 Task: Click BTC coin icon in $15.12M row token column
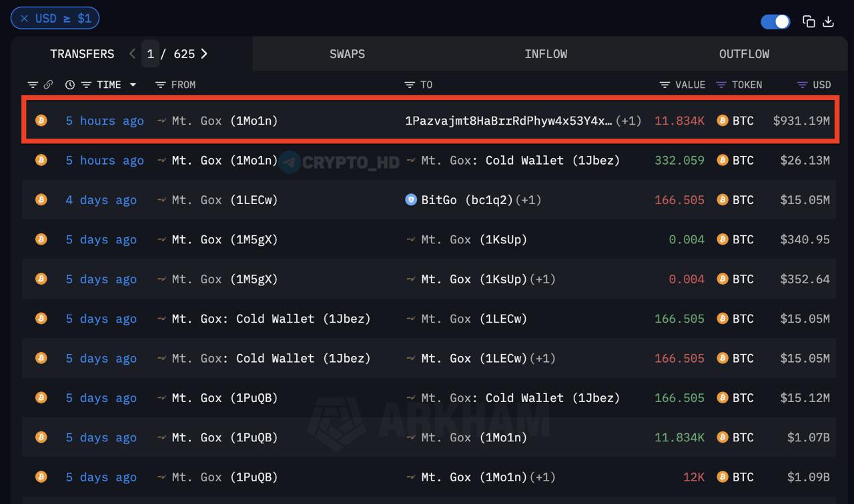click(x=722, y=398)
